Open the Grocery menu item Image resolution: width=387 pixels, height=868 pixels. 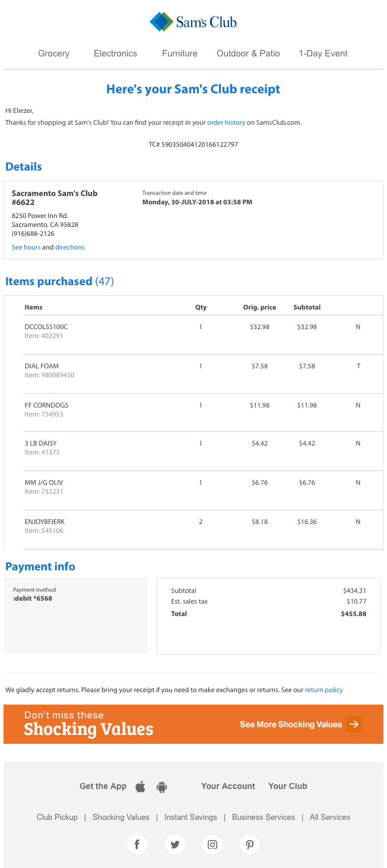coord(54,53)
